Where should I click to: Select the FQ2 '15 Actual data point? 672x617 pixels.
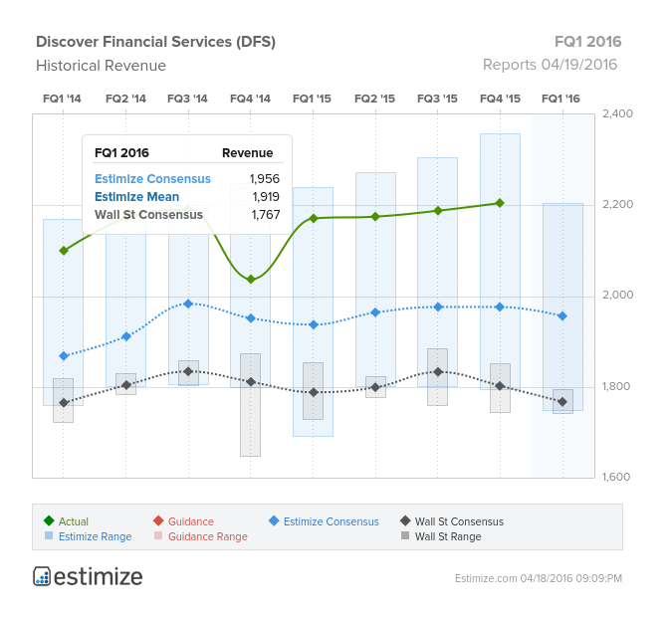pos(375,216)
